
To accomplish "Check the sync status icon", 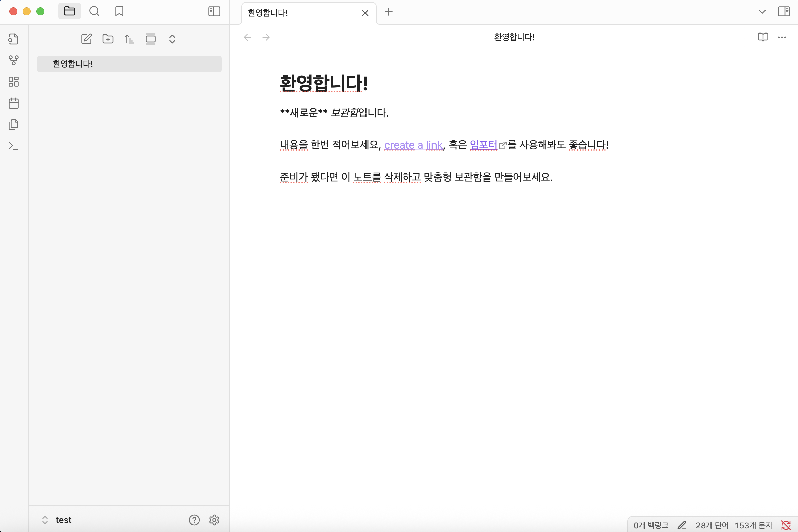I will [x=786, y=525].
